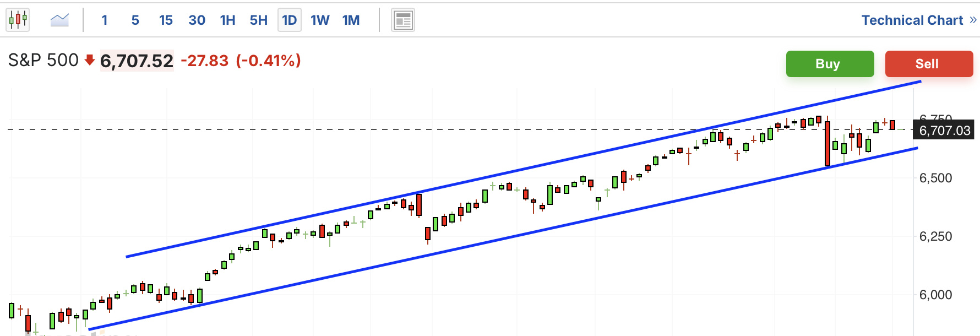Click the red Sell button

(929, 64)
